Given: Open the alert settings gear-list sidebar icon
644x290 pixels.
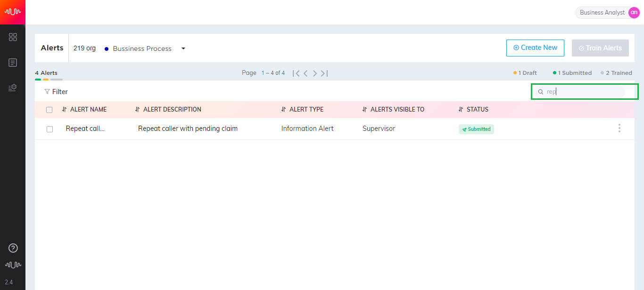Looking at the screenshot, I should tap(13, 88).
